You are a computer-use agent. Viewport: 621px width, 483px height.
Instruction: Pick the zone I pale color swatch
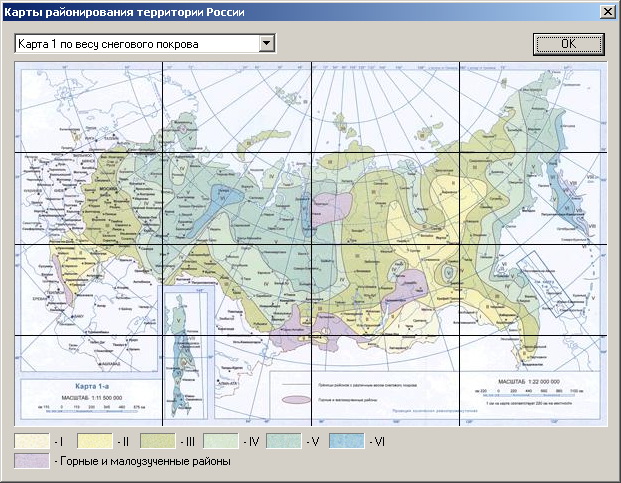[x=32, y=441]
